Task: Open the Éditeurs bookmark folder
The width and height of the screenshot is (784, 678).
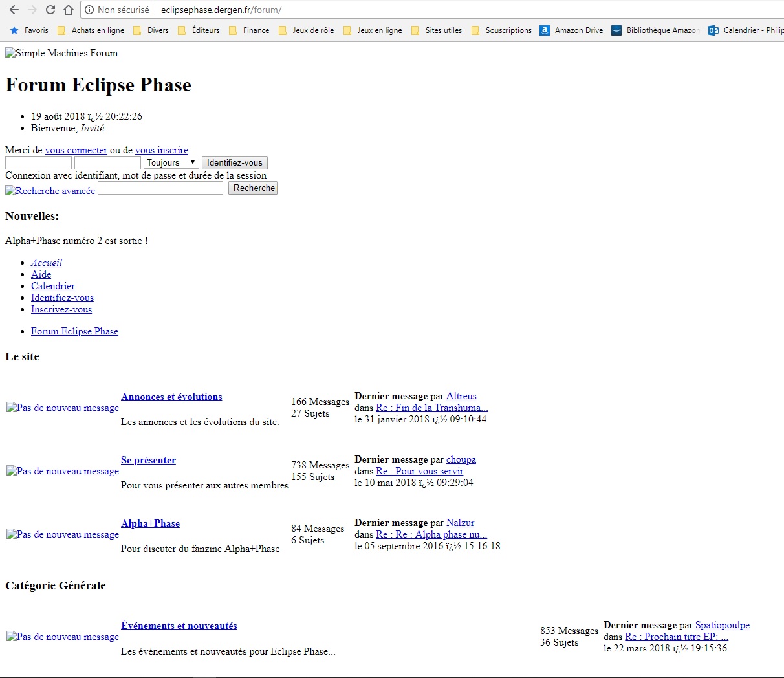Action: pos(199,30)
